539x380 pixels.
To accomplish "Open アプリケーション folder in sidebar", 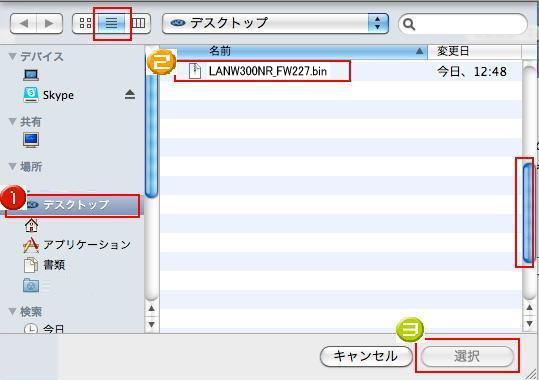I will click(x=76, y=245).
